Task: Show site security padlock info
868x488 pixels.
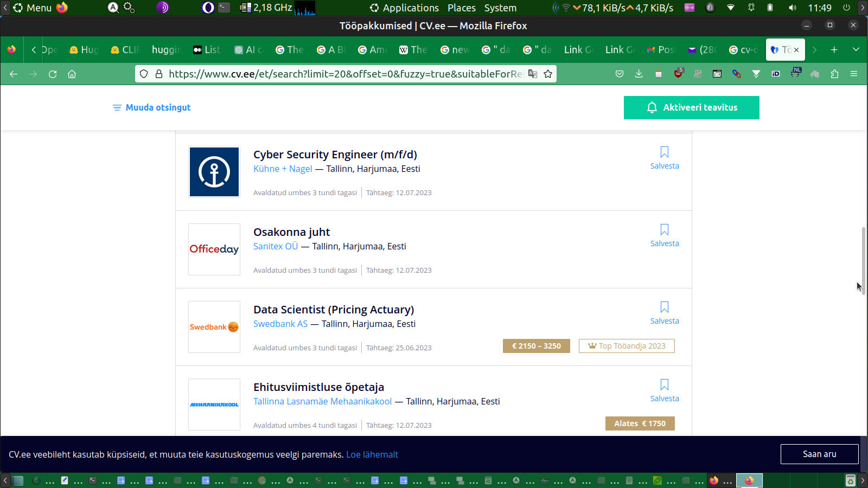Action: (159, 74)
